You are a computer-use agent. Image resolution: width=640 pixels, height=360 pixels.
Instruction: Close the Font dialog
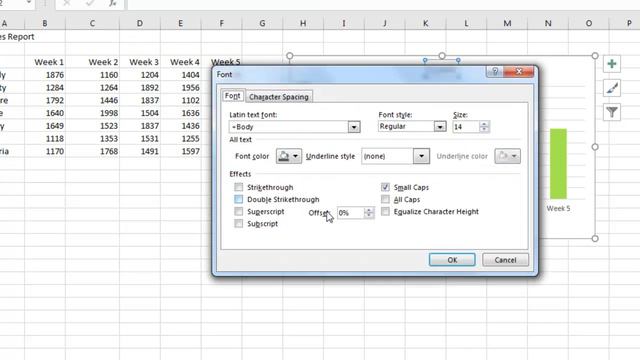pos(518,72)
